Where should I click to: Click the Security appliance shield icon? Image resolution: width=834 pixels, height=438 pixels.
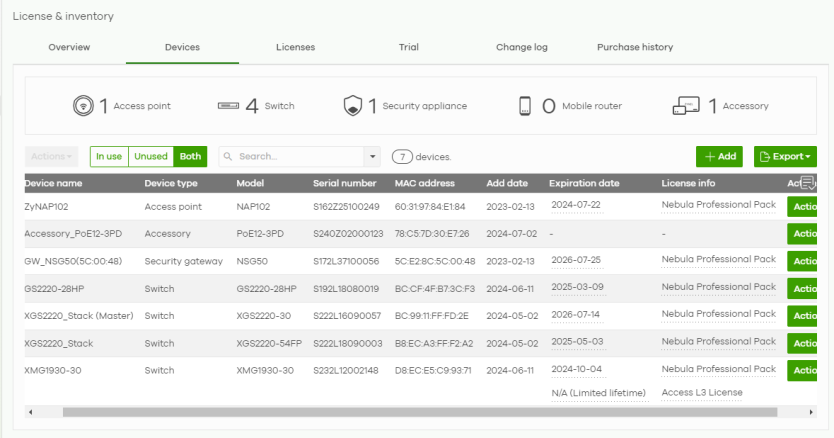(x=353, y=106)
